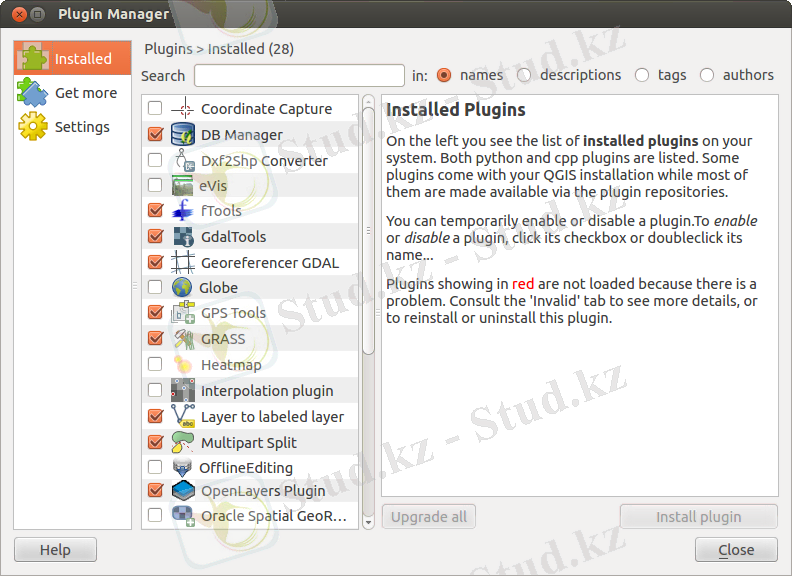Open the Installed tab

pos(72,58)
